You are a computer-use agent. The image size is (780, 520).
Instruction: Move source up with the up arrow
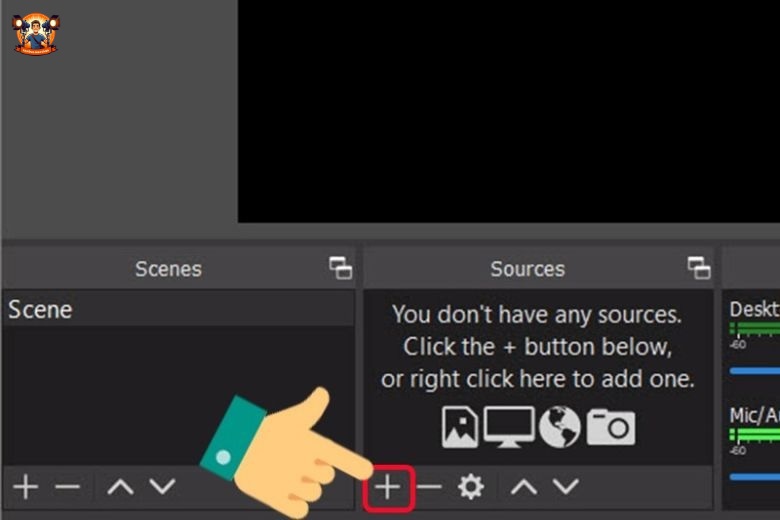[x=524, y=486]
